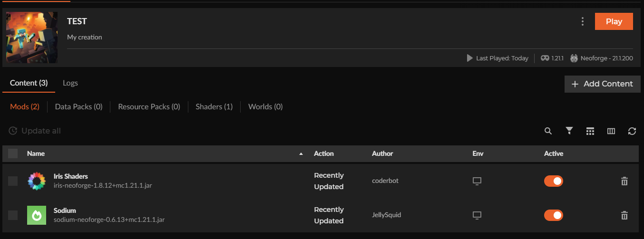The image size is (644, 239).
Task: Click the TEST profile title
Action: pos(77,21)
